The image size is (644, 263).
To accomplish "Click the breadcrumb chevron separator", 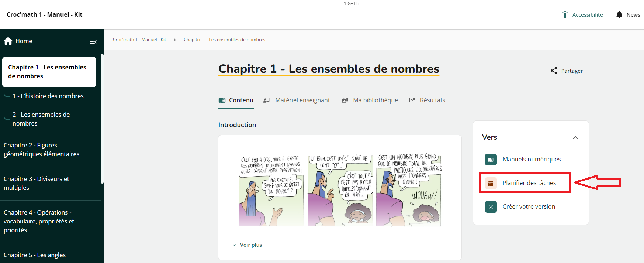I will click(x=175, y=40).
